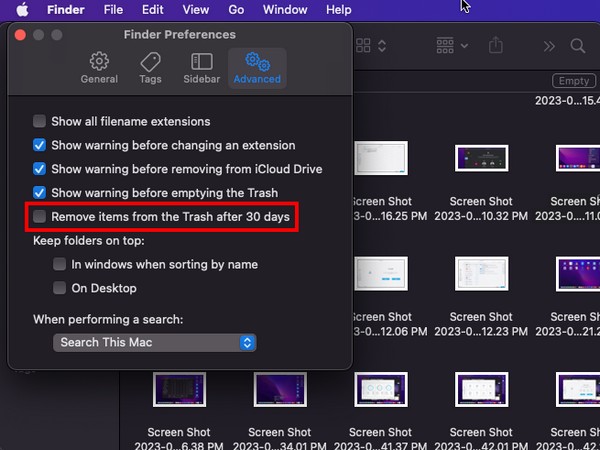600x450 pixels.
Task: Click the Search magnifier in Finder toolbar
Action: [578, 46]
